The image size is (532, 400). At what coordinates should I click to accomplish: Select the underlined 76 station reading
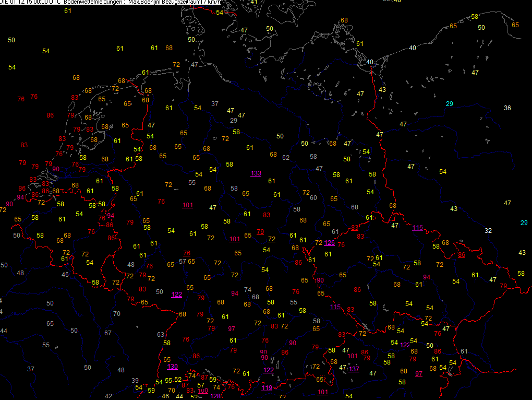pyautogui.click(x=187, y=253)
